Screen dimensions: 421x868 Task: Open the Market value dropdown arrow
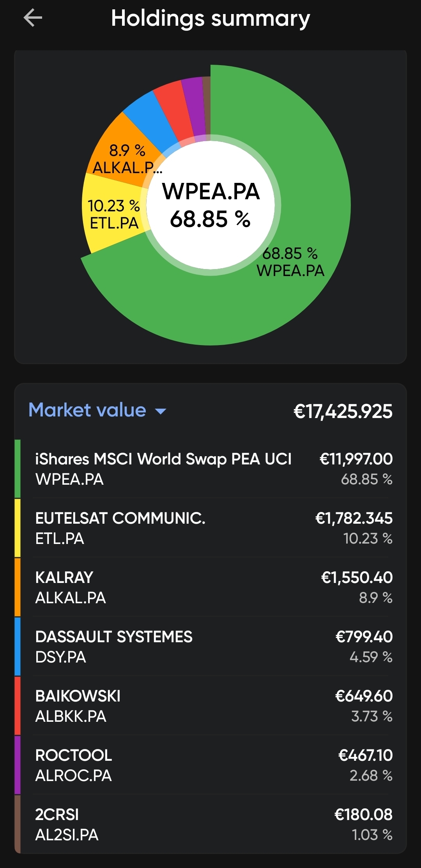click(x=161, y=411)
